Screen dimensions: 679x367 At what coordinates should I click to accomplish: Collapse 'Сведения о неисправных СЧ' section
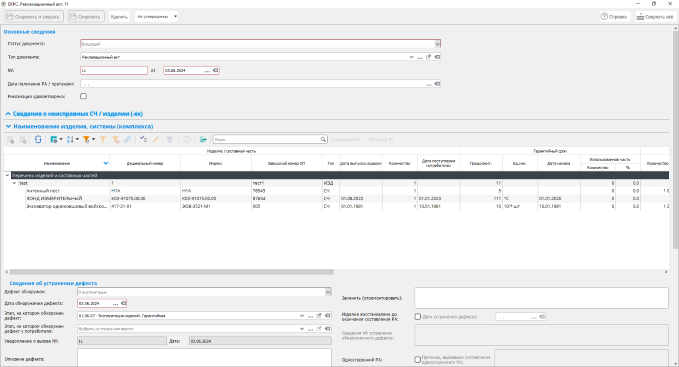tap(8, 114)
